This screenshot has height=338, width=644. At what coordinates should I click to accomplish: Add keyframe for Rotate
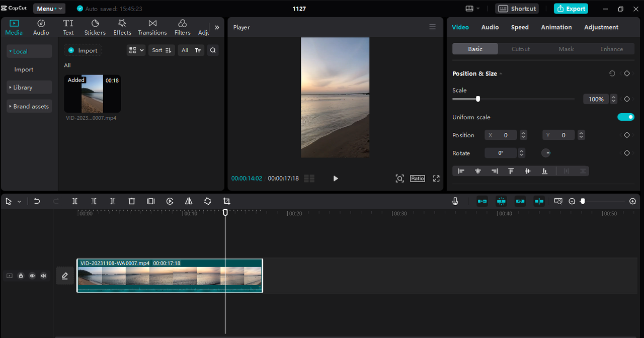(627, 153)
